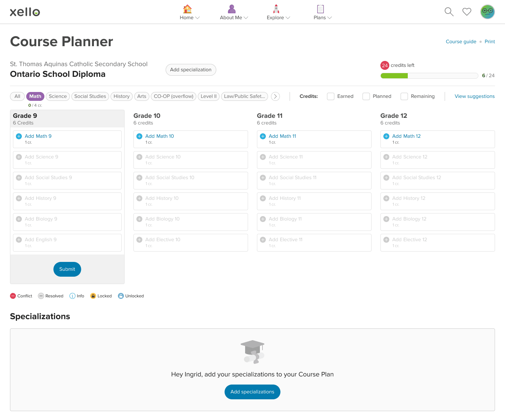Click the Print link
The height and width of the screenshot is (420, 505).
(490, 42)
